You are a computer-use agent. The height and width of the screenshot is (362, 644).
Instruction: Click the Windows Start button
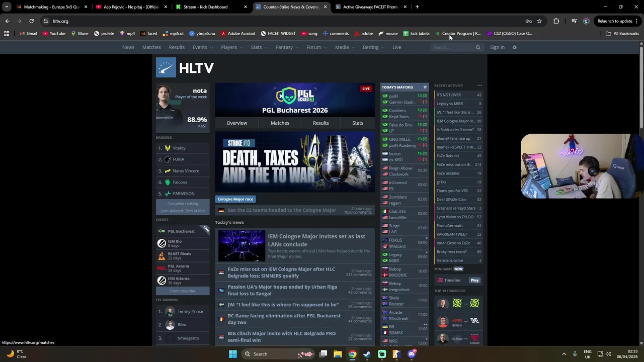[x=232, y=354]
